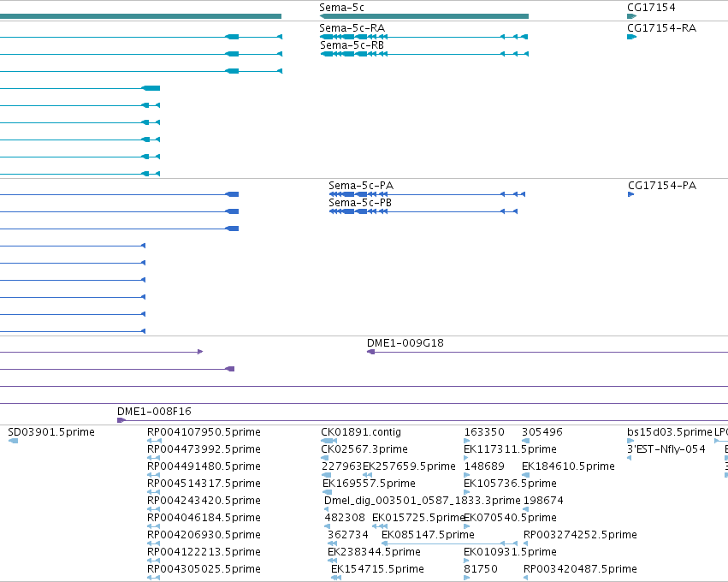The height and width of the screenshot is (582, 728).
Task: Select RP004107950.5prime EST label
Action: 204,432
